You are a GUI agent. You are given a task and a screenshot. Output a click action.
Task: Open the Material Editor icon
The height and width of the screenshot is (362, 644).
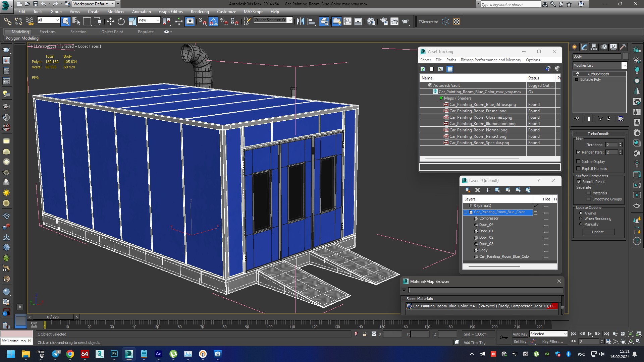point(371,21)
